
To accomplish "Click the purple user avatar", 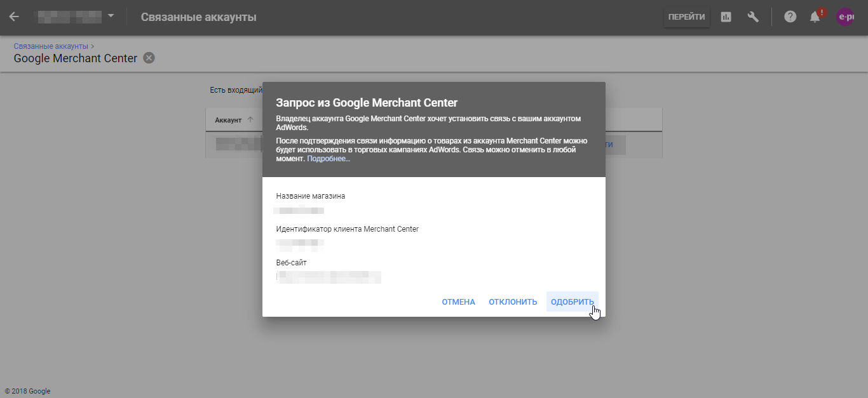I will (845, 17).
